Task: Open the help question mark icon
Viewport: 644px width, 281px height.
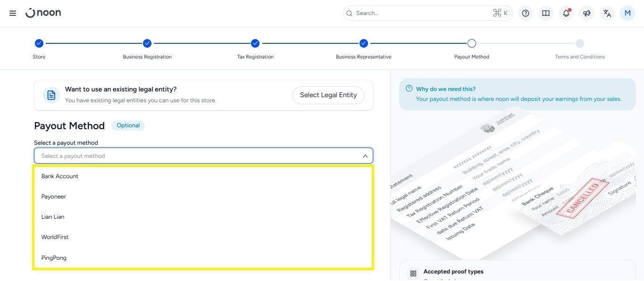Action: click(x=526, y=13)
